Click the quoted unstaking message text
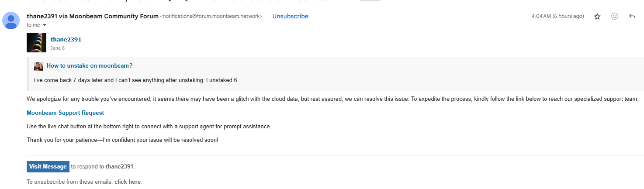The height and width of the screenshot is (189, 644). point(135,80)
